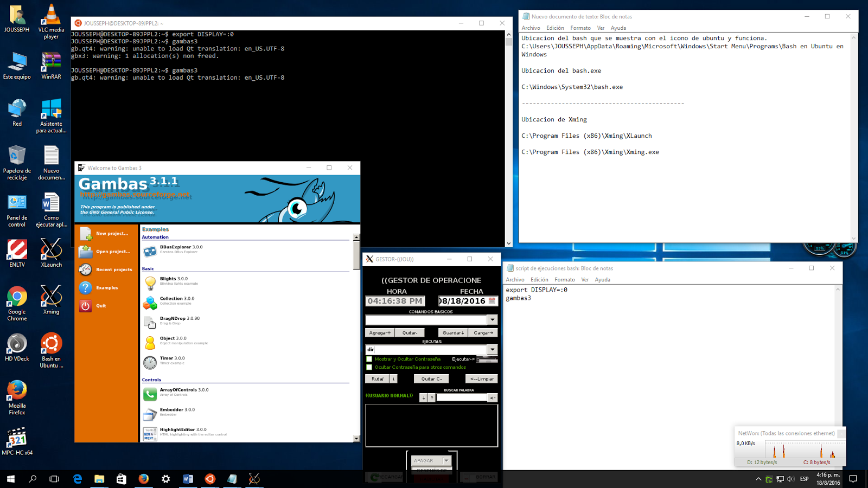Open HD VDeck desktop icon
Image resolution: width=868 pixels, height=488 pixels.
coord(17,347)
